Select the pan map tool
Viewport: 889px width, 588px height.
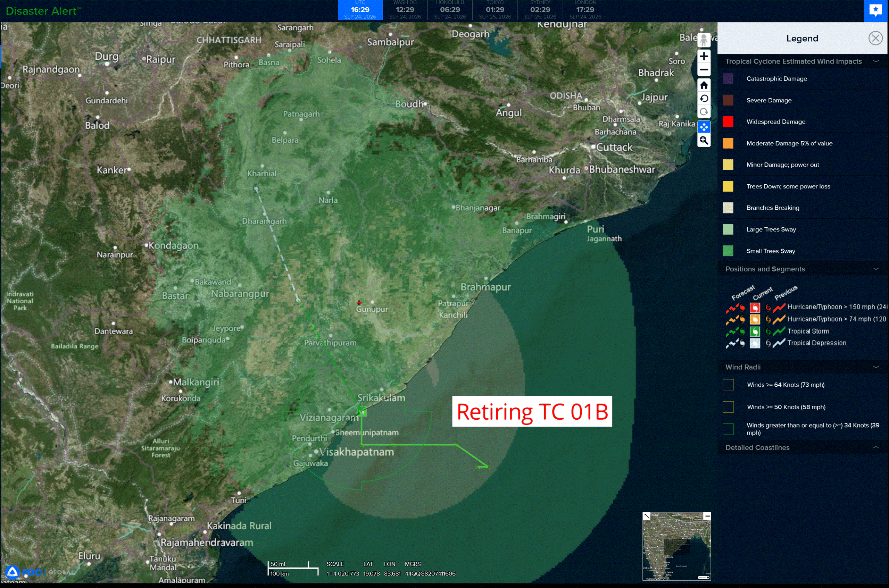pos(704,127)
